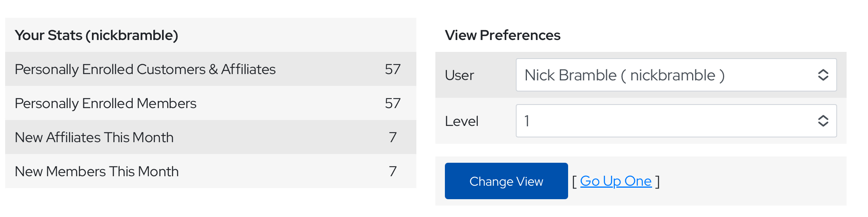Open the User dropdown showing Nick Bramble
Screen dimensions: 868x217
tap(670, 75)
